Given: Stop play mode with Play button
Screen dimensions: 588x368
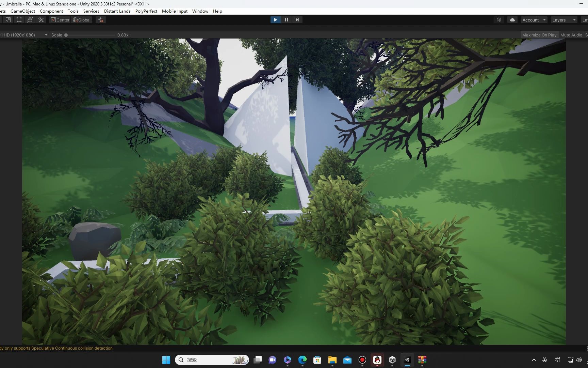Looking at the screenshot, I should 275,20.
